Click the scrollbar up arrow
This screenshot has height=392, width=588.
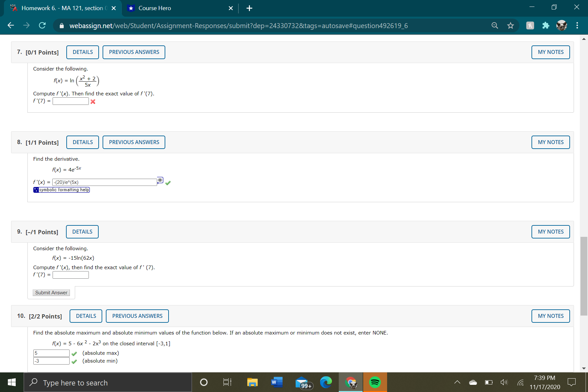[x=584, y=39]
